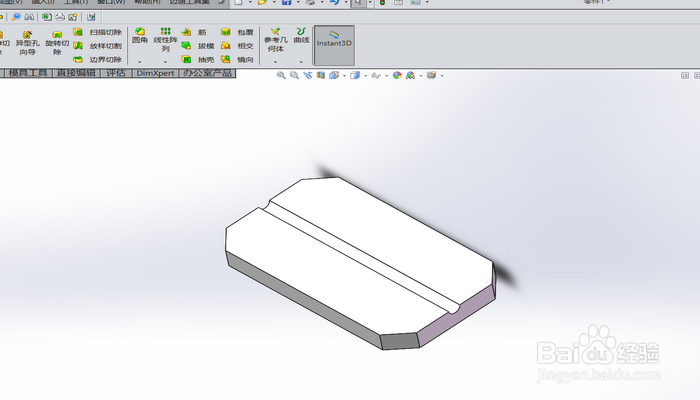Expand the View Settings dropdown arrow
The height and width of the screenshot is (400, 700).
point(442,76)
